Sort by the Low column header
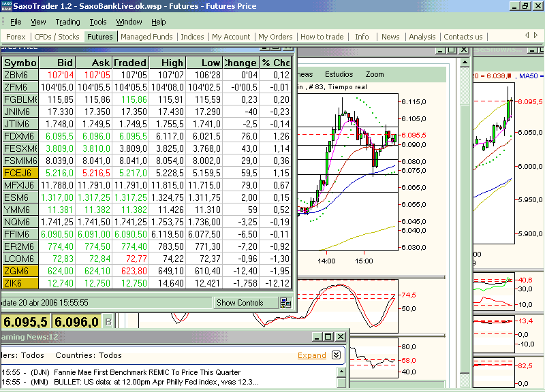 click(x=204, y=63)
